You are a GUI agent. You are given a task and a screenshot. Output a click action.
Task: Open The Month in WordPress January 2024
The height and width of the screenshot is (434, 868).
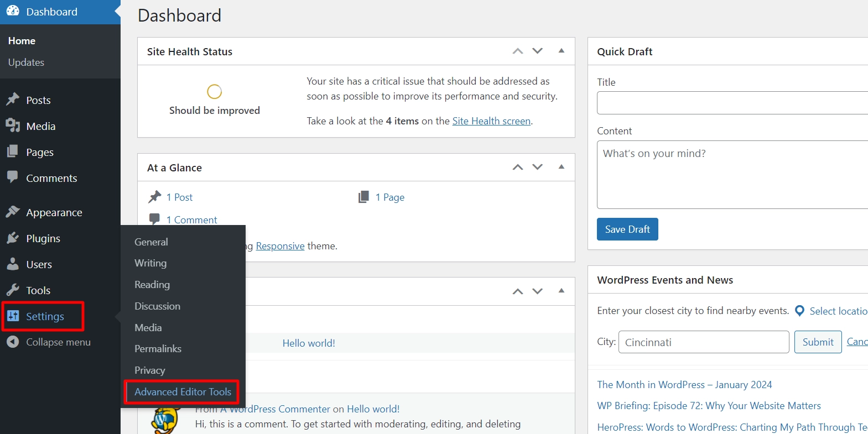(684, 385)
